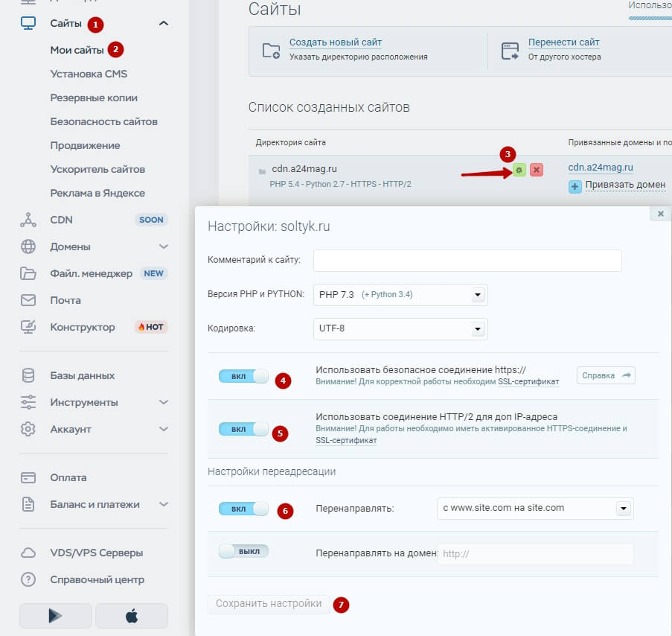Click the Домены globe icon
The width and height of the screenshot is (672, 636).
(x=28, y=247)
